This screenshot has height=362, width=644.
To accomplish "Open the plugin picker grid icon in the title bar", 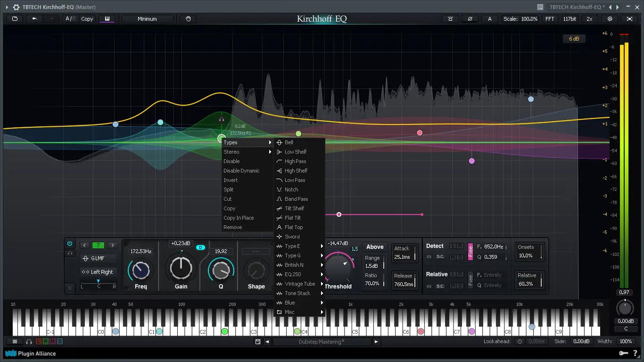I will coord(540,7).
